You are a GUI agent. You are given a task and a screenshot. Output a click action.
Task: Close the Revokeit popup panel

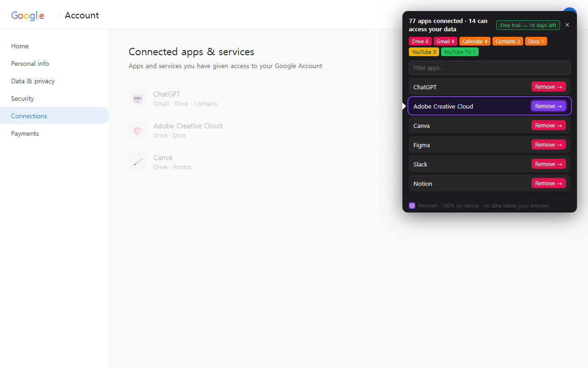pyautogui.click(x=567, y=25)
